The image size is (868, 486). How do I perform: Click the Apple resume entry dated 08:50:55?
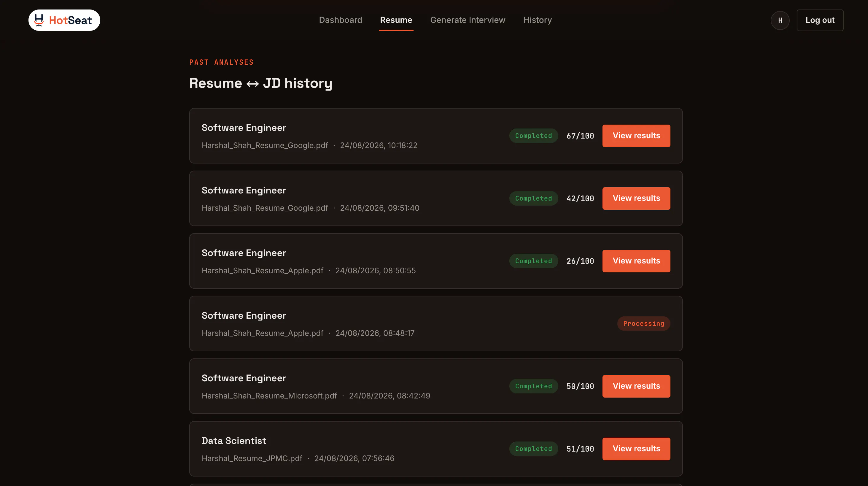pyautogui.click(x=436, y=261)
